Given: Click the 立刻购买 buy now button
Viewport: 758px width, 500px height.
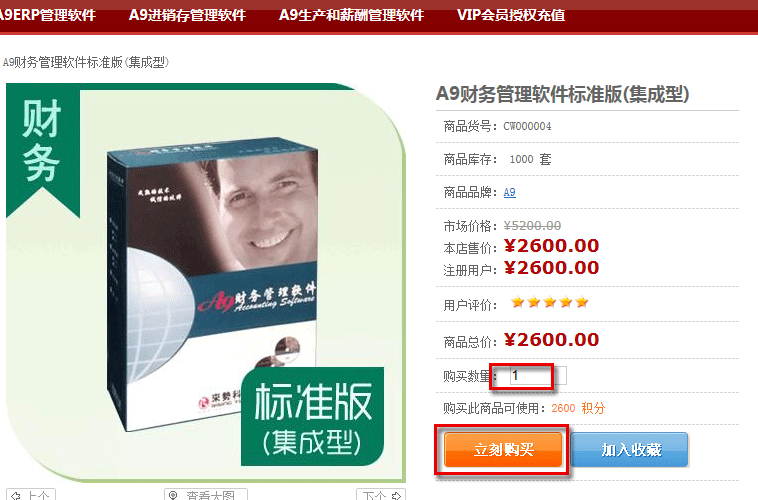Looking at the screenshot, I should point(503,450).
